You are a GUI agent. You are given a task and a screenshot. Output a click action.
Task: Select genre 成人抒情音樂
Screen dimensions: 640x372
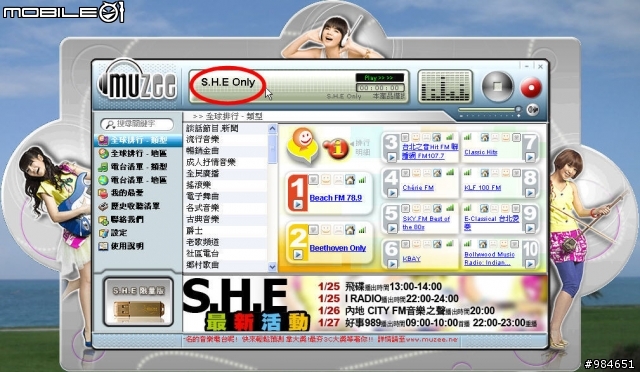click(x=226, y=162)
